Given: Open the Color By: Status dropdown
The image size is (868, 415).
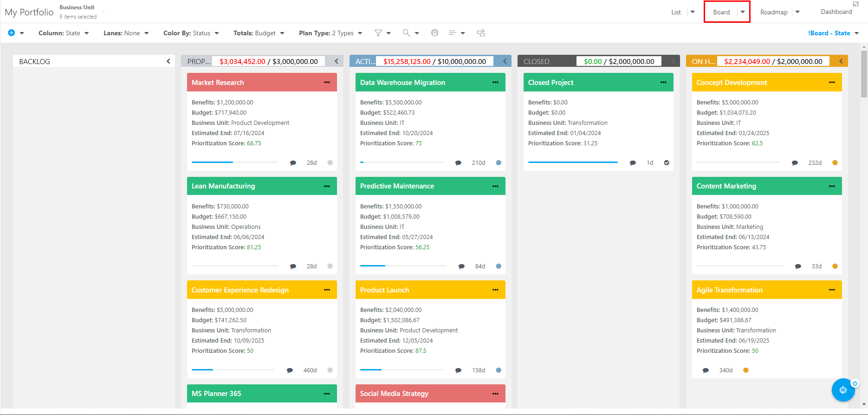Looking at the screenshot, I should 191,33.
